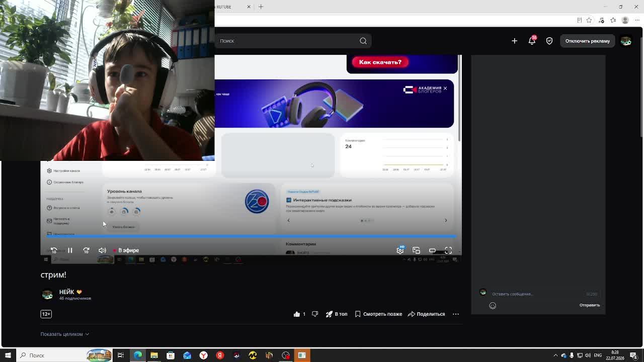Open Windows Start menu
The image size is (644, 362).
8,355
